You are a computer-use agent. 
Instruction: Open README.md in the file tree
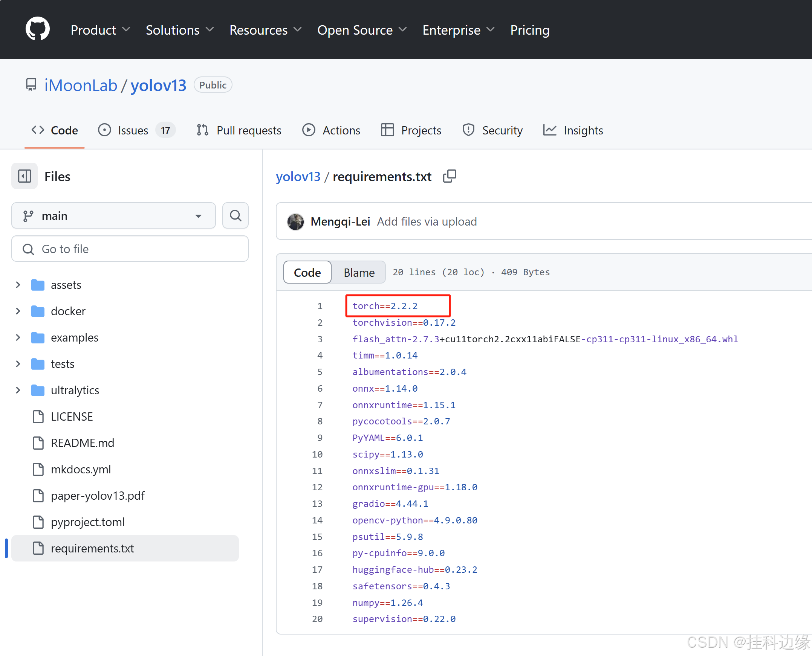pyautogui.click(x=83, y=443)
